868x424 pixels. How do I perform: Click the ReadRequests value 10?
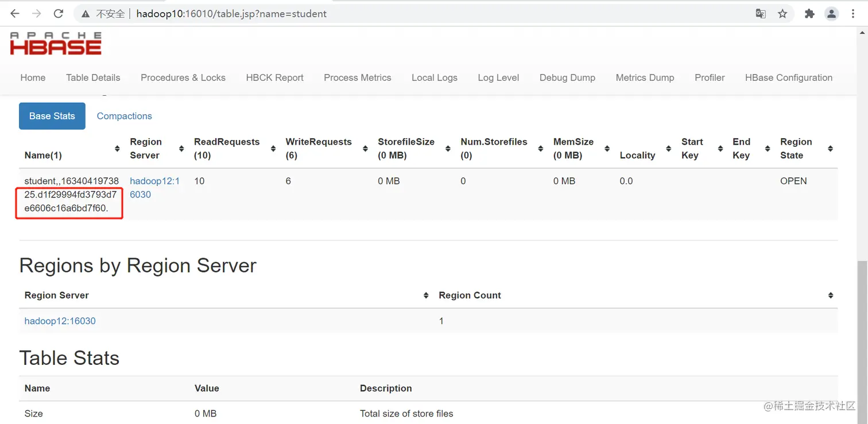click(199, 181)
